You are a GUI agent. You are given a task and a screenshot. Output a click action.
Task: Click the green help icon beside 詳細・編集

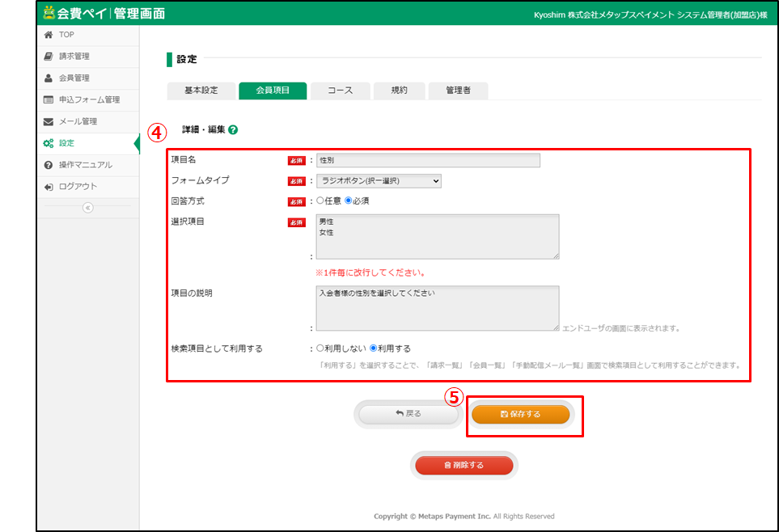pyautogui.click(x=233, y=129)
